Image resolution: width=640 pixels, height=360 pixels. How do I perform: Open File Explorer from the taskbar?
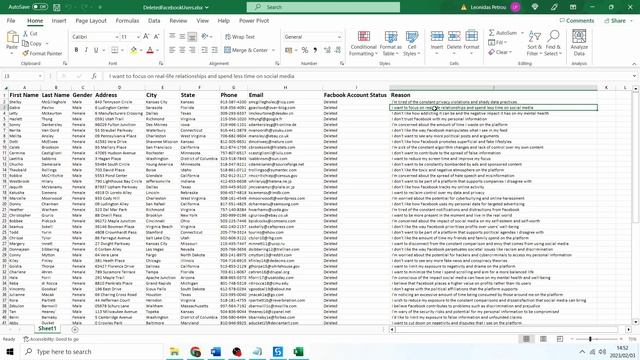point(174,351)
